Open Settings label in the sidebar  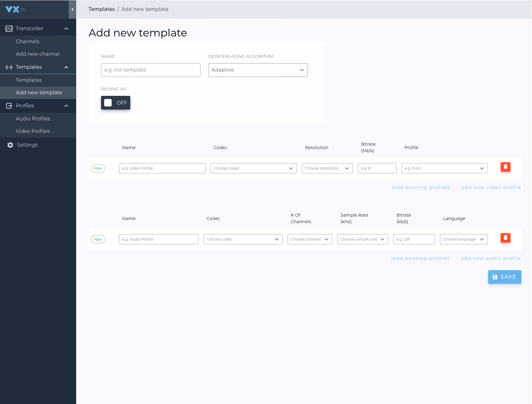(x=27, y=145)
